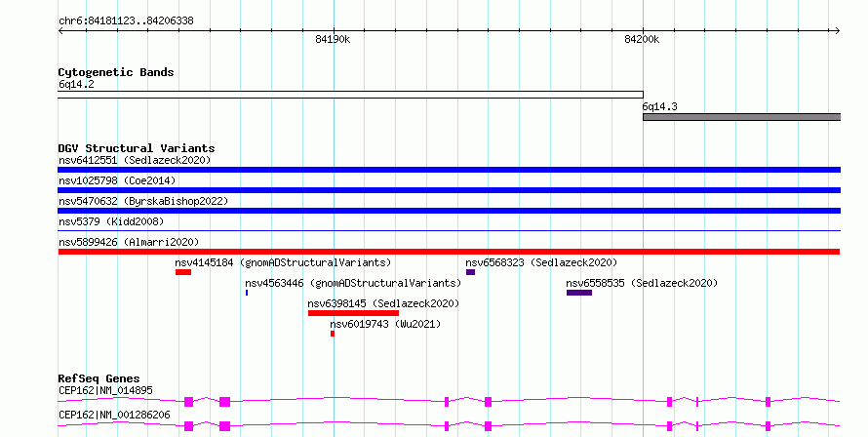Screen dimensions: 868x437
Task: Select the red bar under nsv4145184
Action: pyautogui.click(x=183, y=272)
